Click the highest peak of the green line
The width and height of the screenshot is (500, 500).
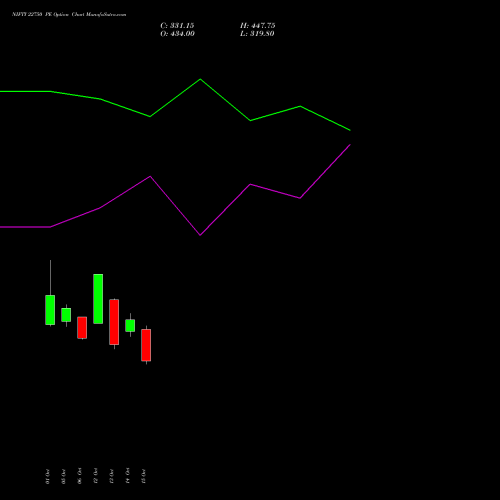point(200,79)
